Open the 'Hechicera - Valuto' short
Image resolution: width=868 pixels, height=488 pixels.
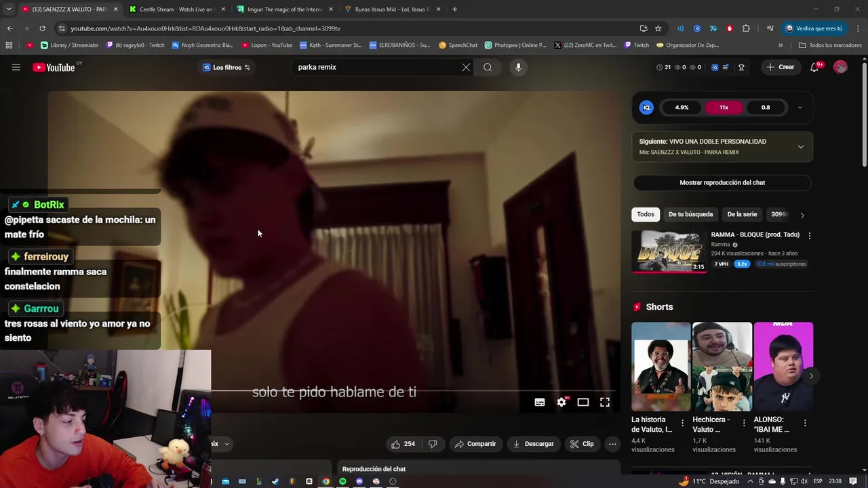722,367
